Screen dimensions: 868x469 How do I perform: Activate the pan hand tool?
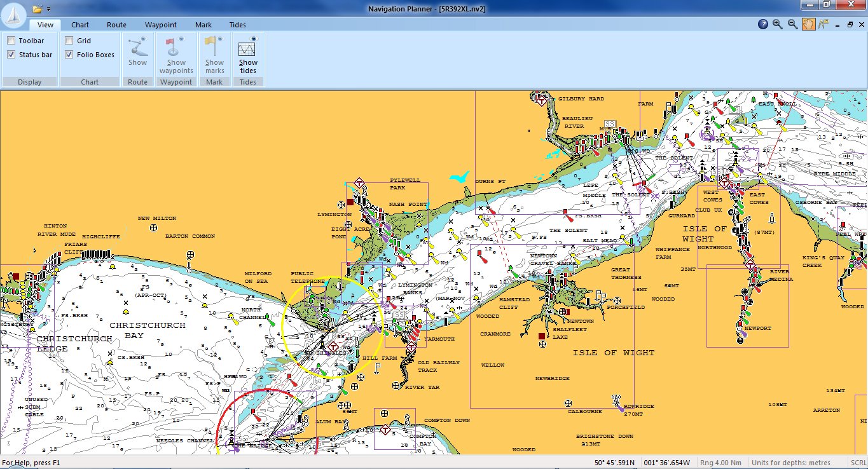(x=808, y=24)
